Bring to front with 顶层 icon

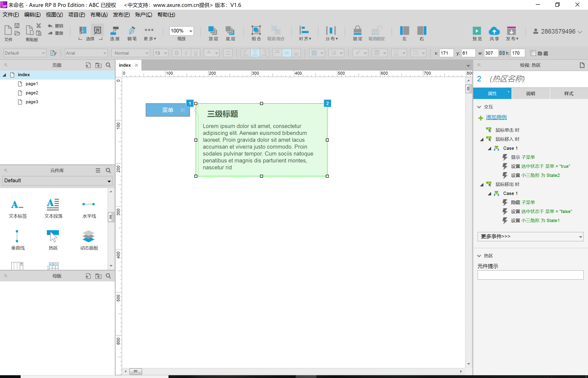coord(213,30)
